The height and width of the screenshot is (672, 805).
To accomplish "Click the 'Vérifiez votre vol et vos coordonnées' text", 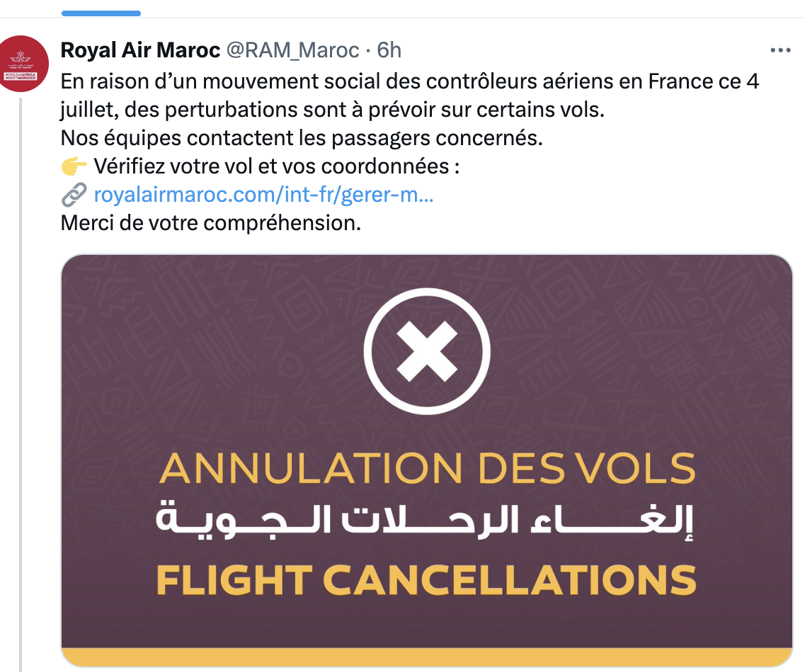I will point(277,167).
